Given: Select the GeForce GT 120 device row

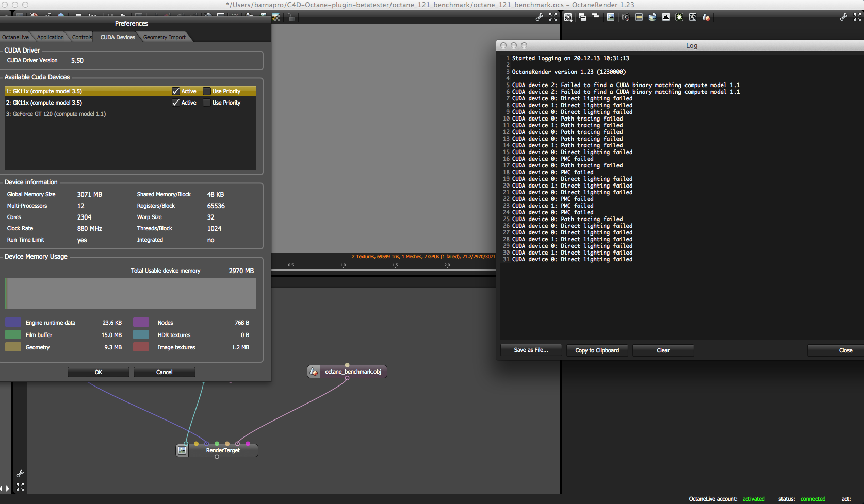Looking at the screenshot, I should click(x=131, y=114).
